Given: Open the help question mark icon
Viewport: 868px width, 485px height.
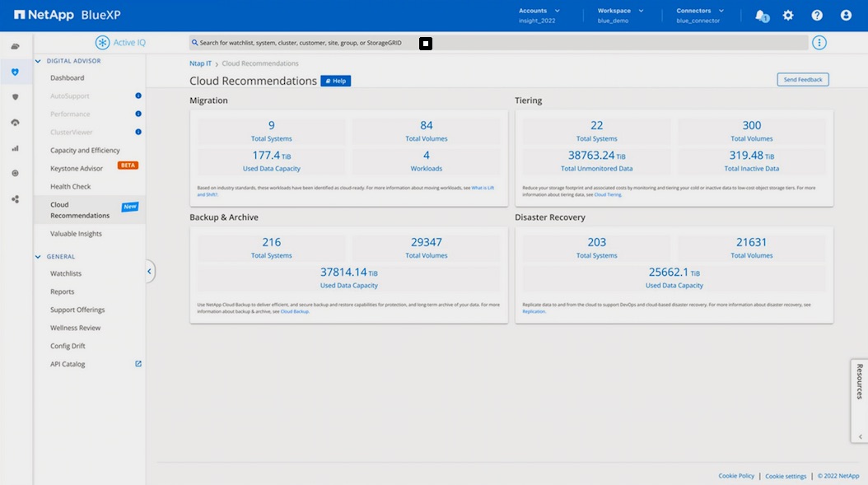Looking at the screenshot, I should click(x=817, y=16).
